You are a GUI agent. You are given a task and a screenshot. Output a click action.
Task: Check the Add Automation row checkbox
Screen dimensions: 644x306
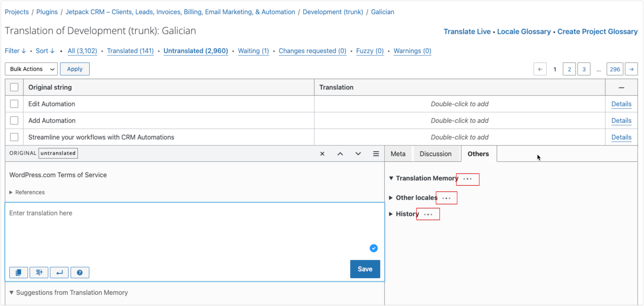pyautogui.click(x=14, y=120)
